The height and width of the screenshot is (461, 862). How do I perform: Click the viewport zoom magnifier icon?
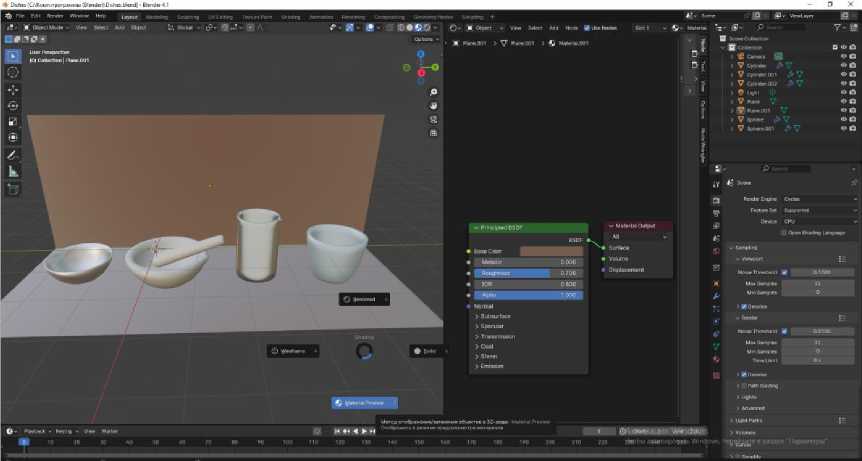pos(433,92)
